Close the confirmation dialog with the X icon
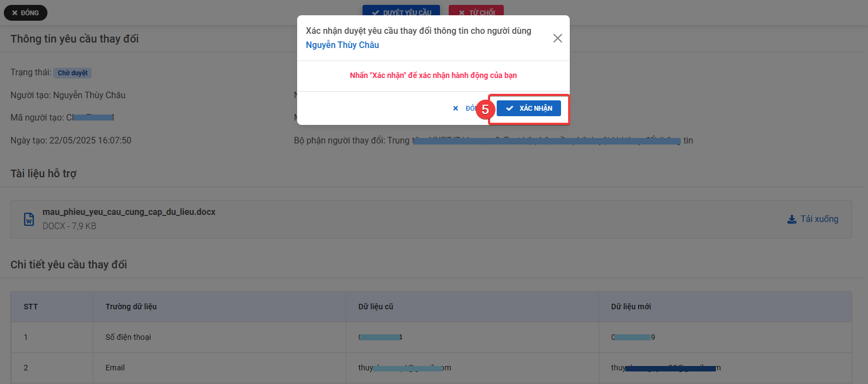This screenshot has width=868, height=384. pos(557,38)
